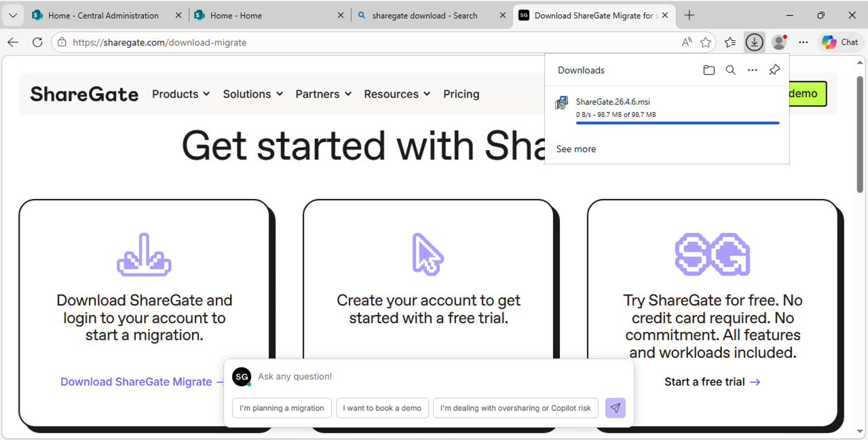868x440 pixels.
Task: Click the ShareGate.26.4.6.msi installer icon
Action: 562,103
